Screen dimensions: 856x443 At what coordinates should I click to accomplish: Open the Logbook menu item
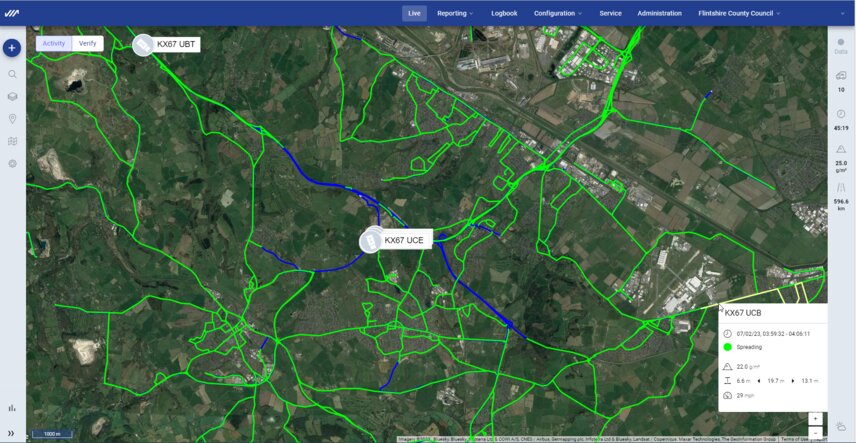tap(504, 14)
